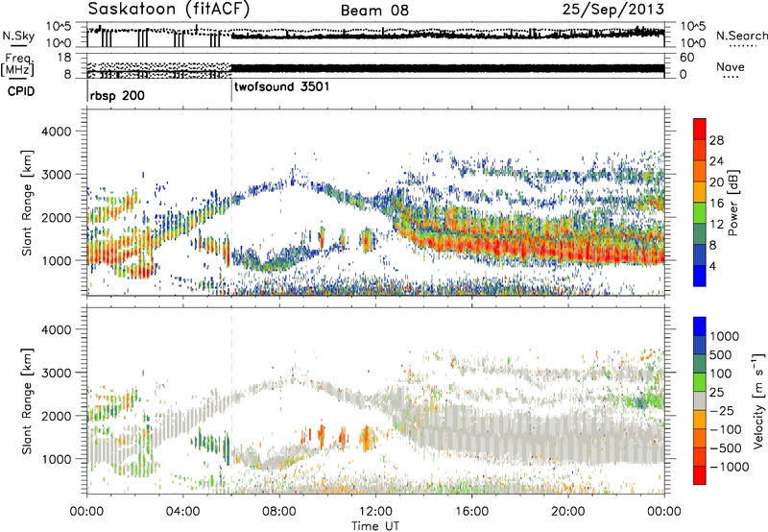Screen dimensions: 768x532
Task: Click 'Slant Range [km]' label of power panel
Action: (x=27, y=203)
